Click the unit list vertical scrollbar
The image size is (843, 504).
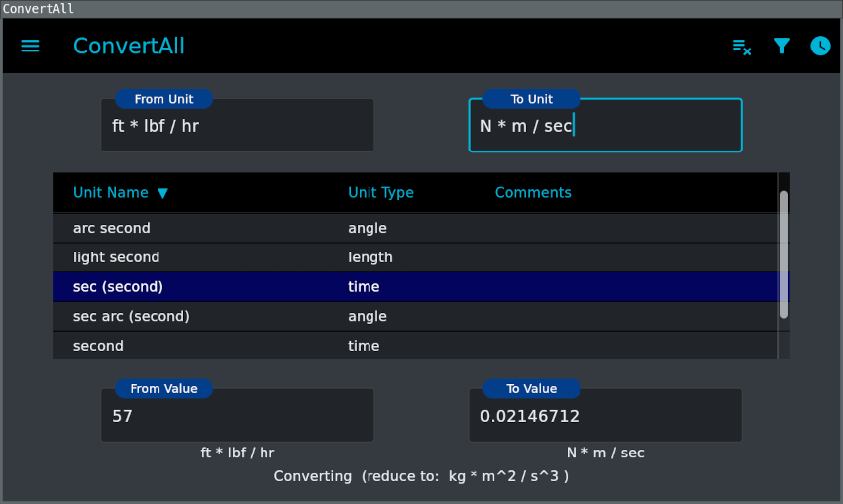(784, 254)
